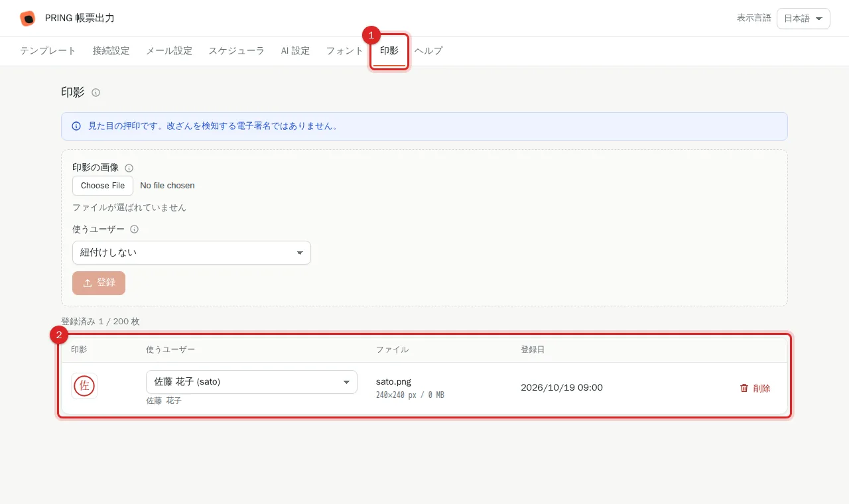Open the ヘルプ tab
Image resolution: width=849 pixels, height=504 pixels.
point(428,51)
